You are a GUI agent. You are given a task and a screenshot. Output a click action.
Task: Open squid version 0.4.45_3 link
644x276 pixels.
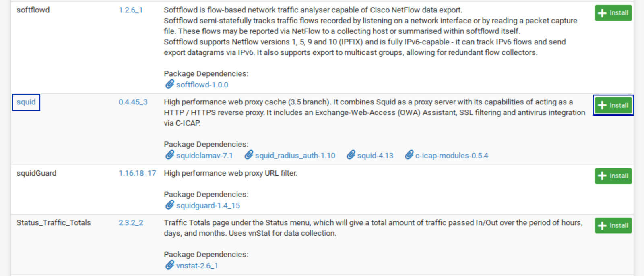[133, 102]
